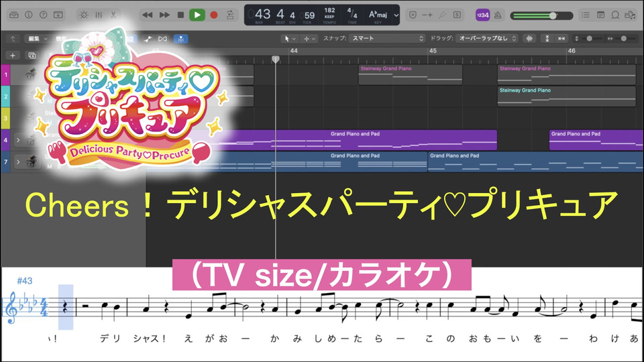The image size is (644, 362).
Task: Open the ドラッグ dropdown set to オーバーラップなし
Action: click(x=486, y=38)
